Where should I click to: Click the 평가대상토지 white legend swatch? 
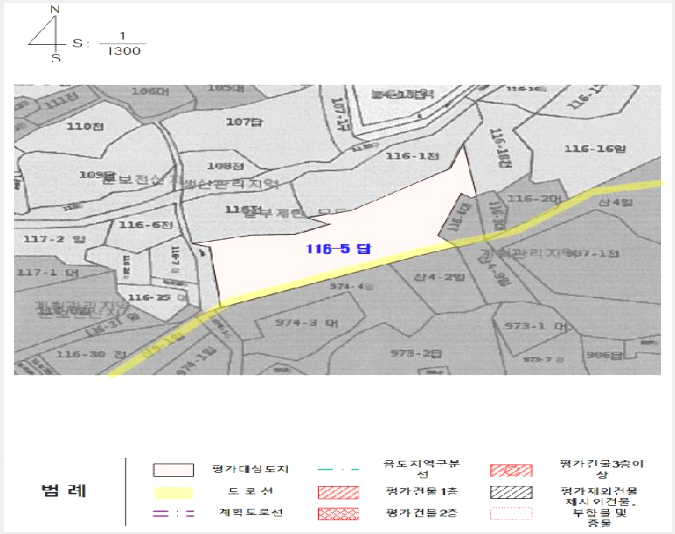coord(173,470)
